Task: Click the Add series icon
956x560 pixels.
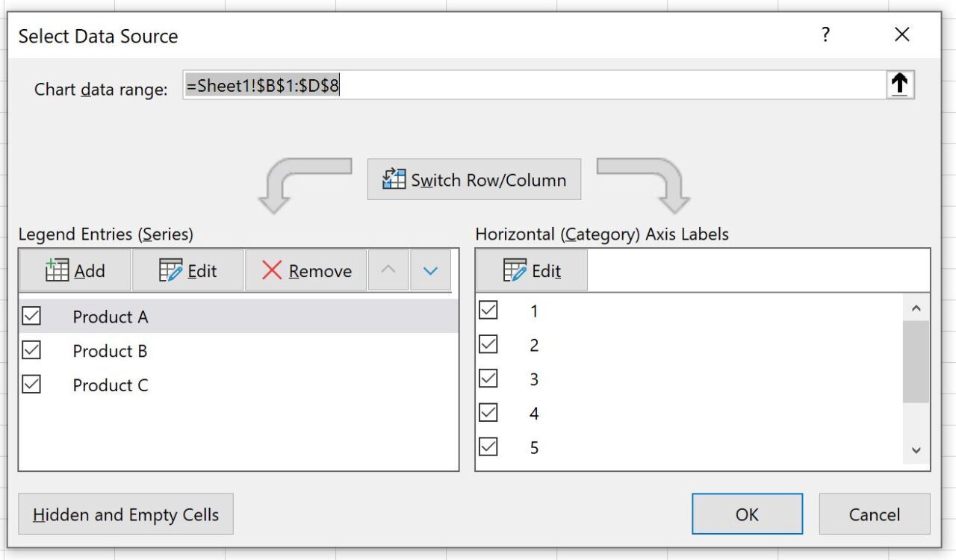Action: [x=56, y=270]
